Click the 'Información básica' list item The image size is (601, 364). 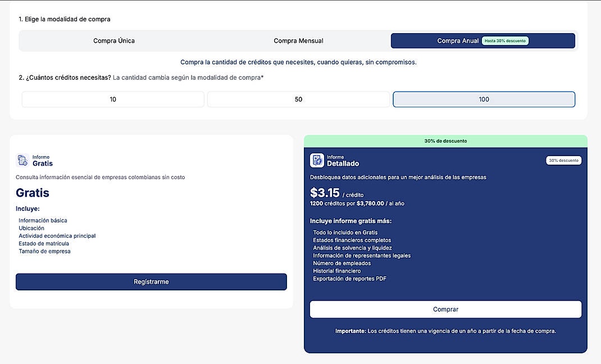(x=43, y=220)
